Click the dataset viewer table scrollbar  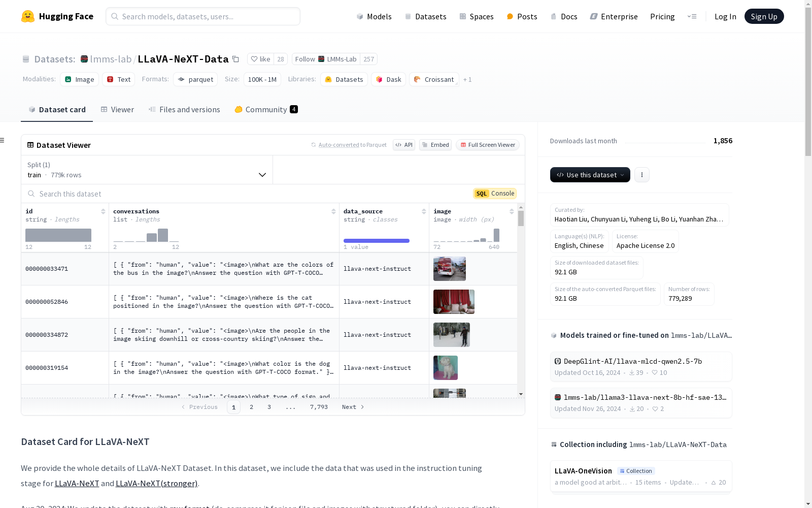521,218
